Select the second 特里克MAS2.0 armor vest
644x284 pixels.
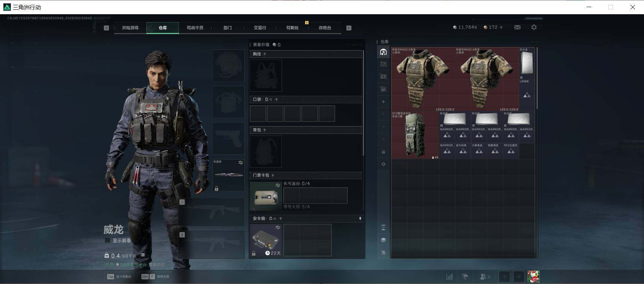click(487, 79)
